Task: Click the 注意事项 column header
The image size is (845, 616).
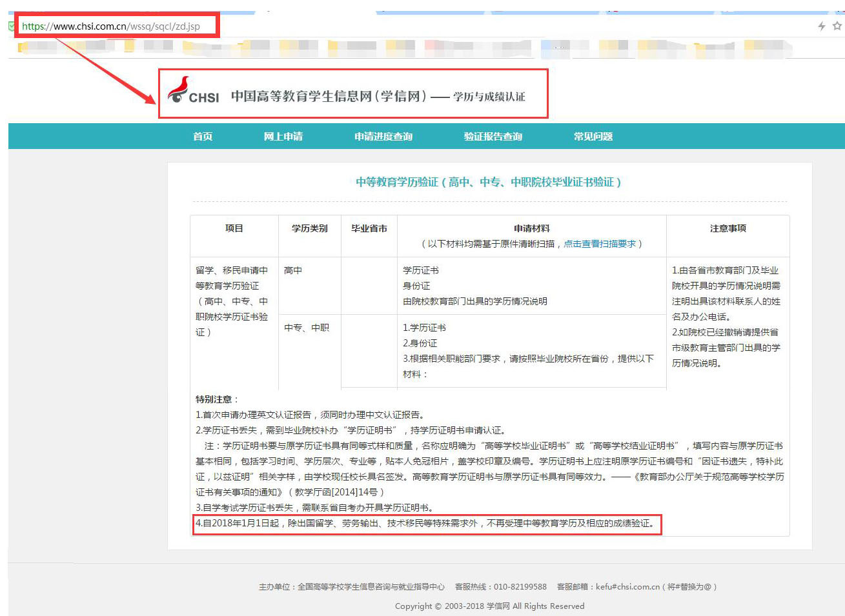Action: tap(728, 228)
